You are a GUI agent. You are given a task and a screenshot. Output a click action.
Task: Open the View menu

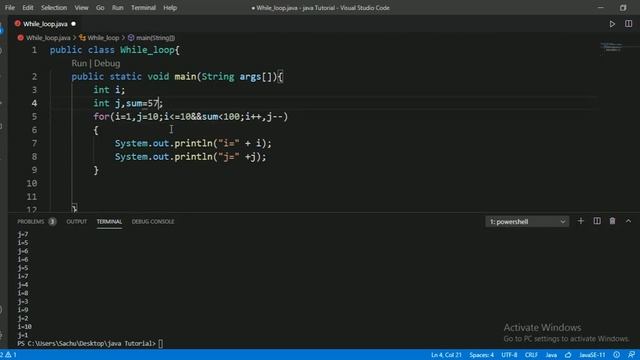[81, 8]
